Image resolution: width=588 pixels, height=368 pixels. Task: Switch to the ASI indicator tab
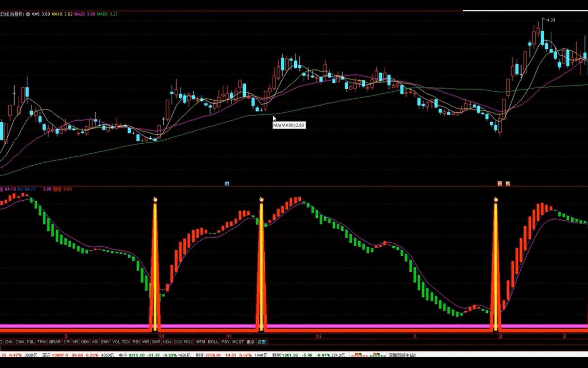tap(95, 342)
